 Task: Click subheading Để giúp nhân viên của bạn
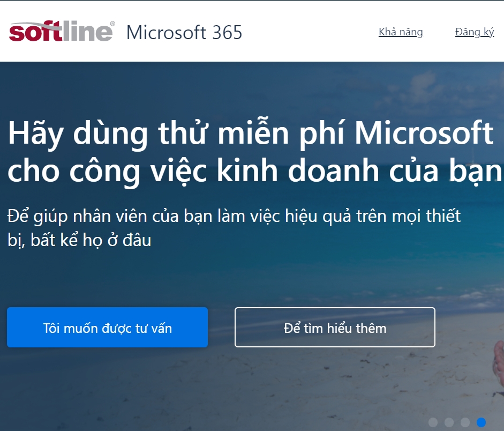click(234, 216)
